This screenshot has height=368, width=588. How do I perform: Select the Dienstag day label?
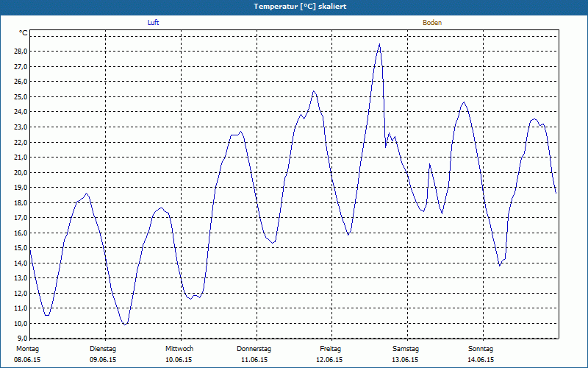click(103, 348)
